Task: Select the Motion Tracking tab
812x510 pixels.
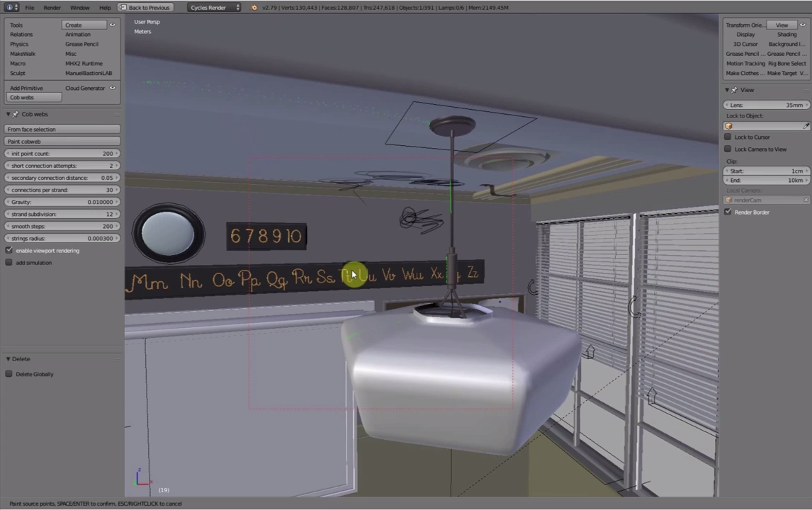Action: (x=745, y=64)
